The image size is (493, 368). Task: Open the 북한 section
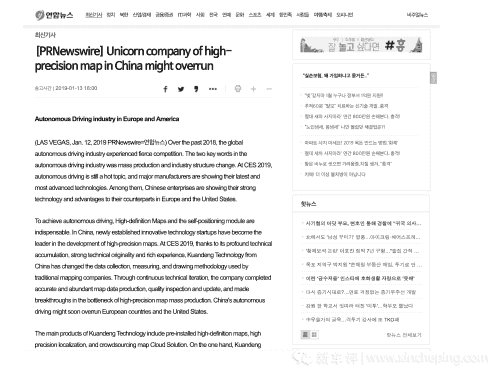coord(124,15)
